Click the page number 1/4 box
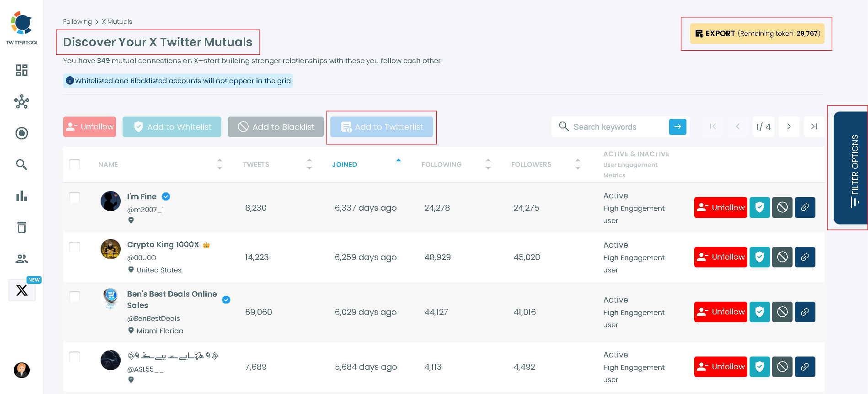 tap(763, 127)
